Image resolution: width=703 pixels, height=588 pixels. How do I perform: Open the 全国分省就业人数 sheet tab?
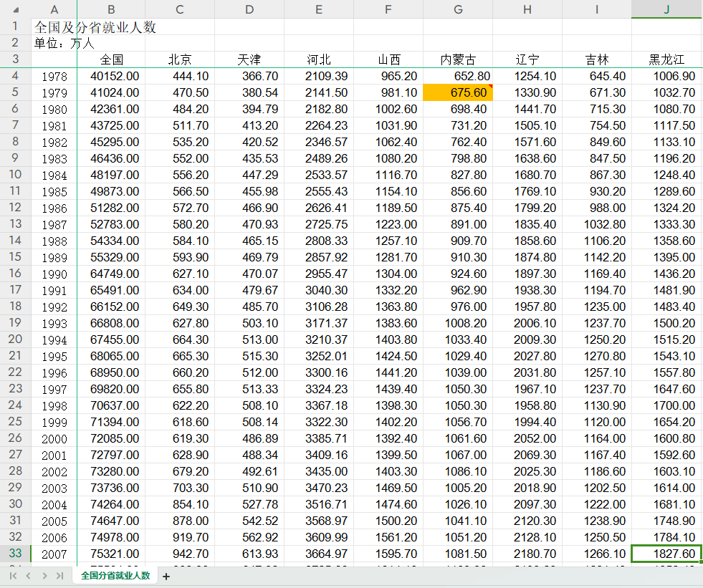click(x=115, y=575)
